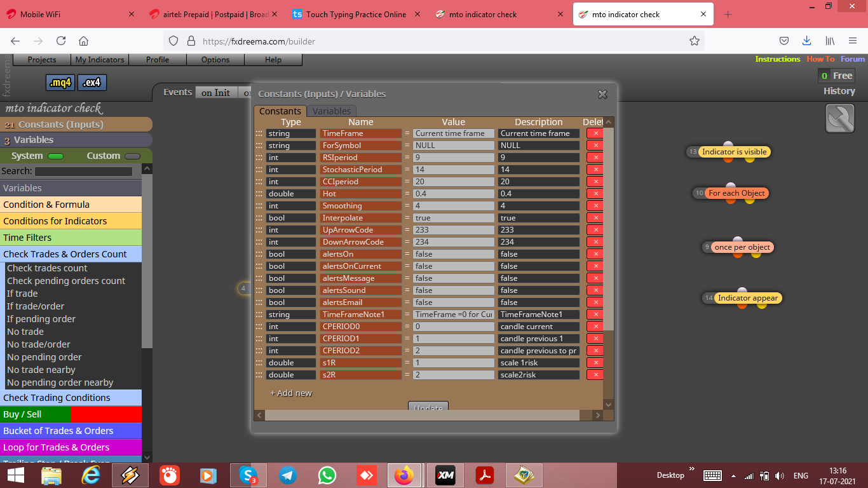Close the Constants (Inputs) / Variables dialog
Viewport: 868px width, 488px height.
[x=602, y=94]
